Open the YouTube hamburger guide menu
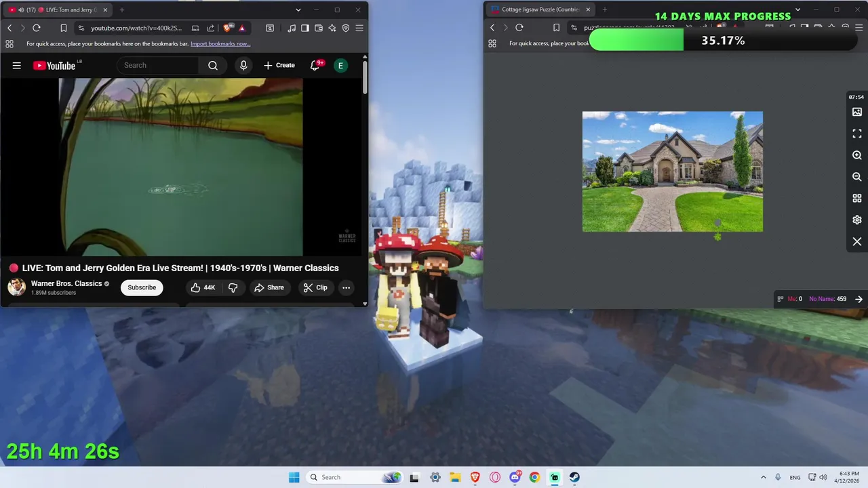The height and width of the screenshot is (488, 868). [17, 65]
